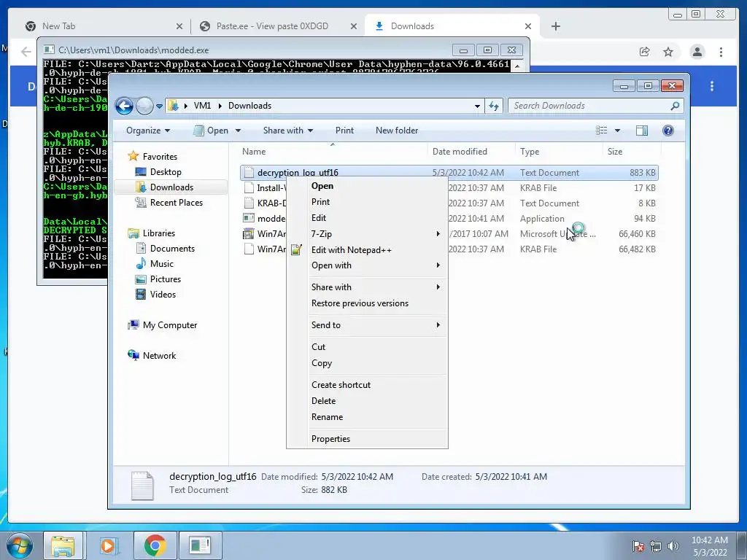Viewport: 747px width, 560px height.
Task: Open the Videos library
Action: coord(163,295)
